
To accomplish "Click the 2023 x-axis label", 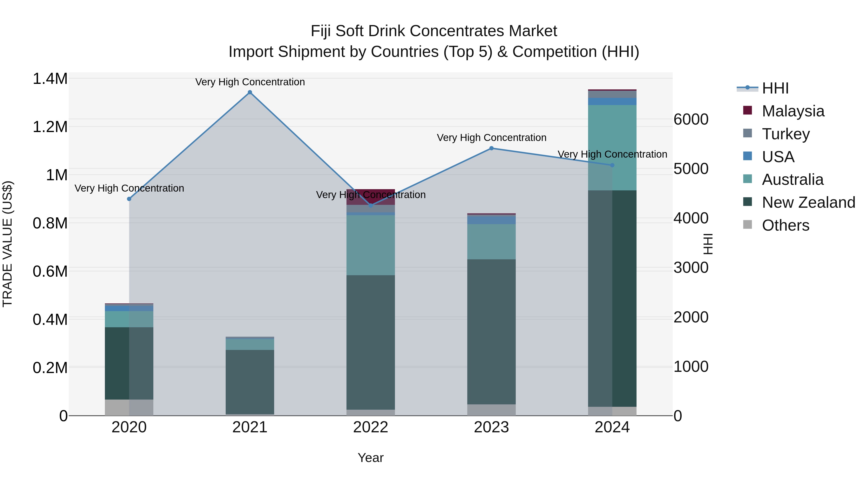I will click(x=492, y=427).
